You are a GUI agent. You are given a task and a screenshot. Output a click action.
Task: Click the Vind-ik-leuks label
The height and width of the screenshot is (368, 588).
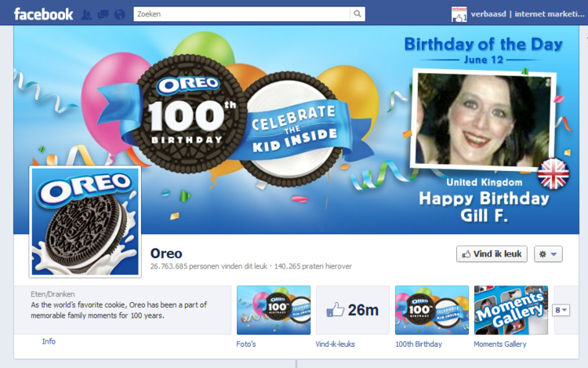coord(335,344)
